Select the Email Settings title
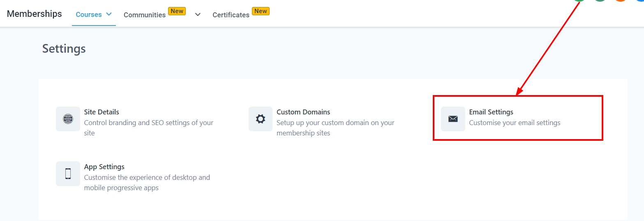 (491, 112)
